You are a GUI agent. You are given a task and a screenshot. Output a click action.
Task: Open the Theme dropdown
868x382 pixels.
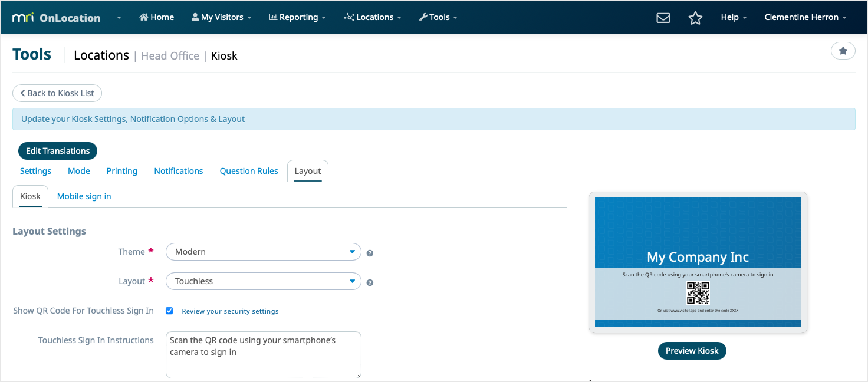[x=263, y=252]
